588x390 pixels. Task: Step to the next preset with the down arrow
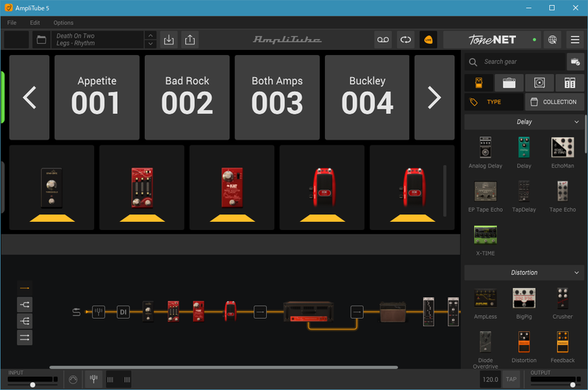click(x=151, y=43)
